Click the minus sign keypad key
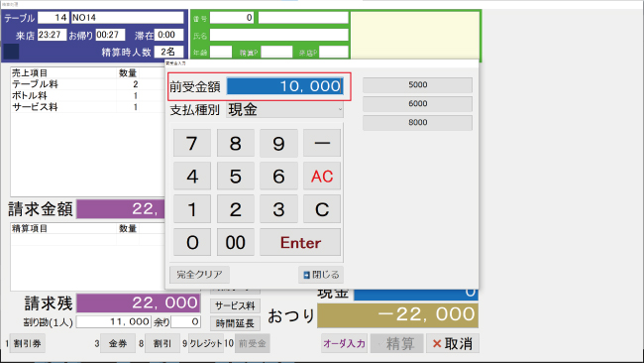 click(322, 143)
